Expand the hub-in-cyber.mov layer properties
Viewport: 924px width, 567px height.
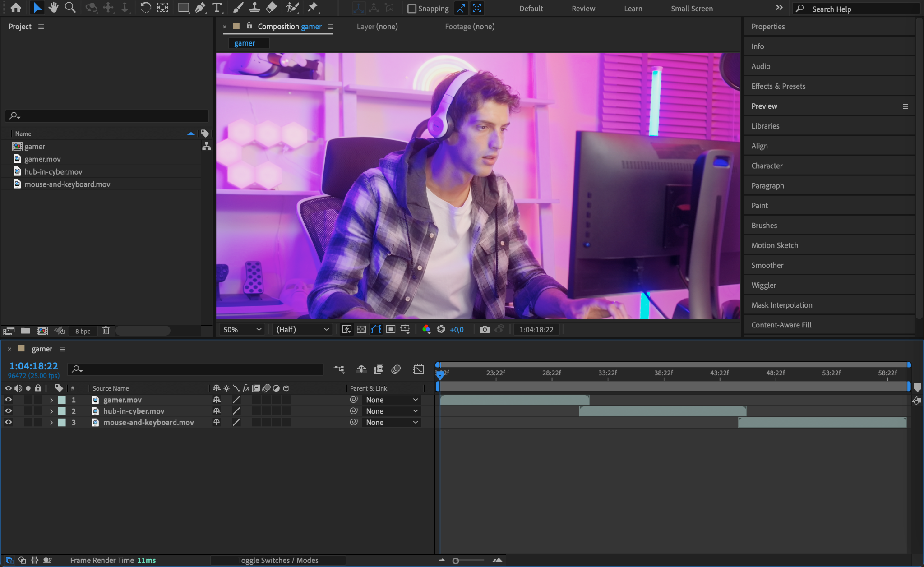[51, 411]
